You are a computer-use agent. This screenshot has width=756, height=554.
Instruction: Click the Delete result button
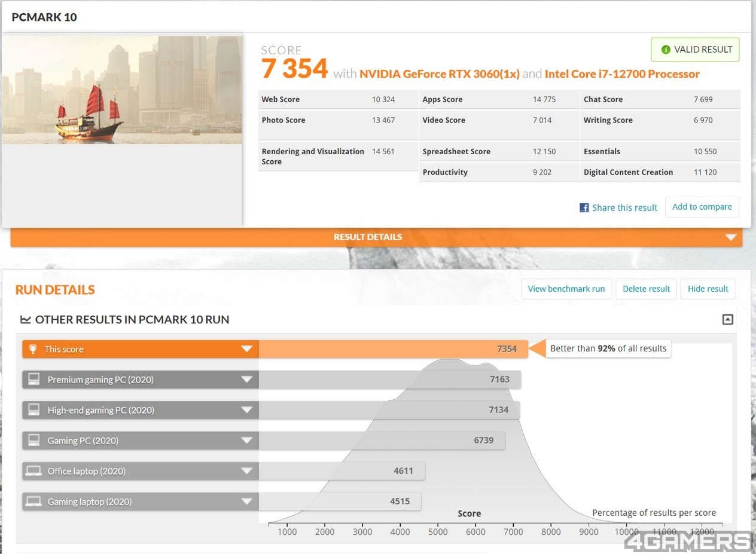[x=647, y=289]
